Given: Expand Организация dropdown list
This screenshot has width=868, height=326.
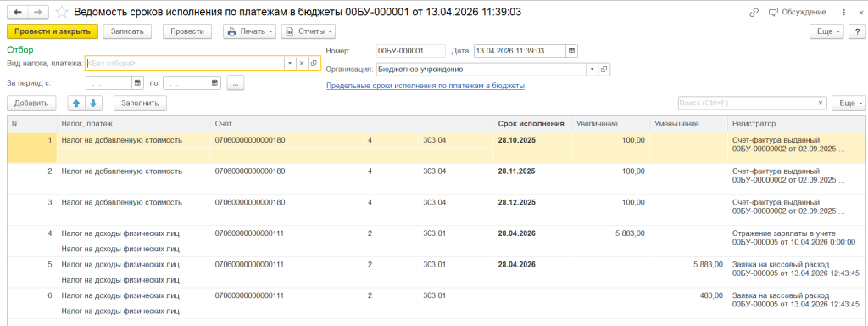Looking at the screenshot, I should point(592,70).
